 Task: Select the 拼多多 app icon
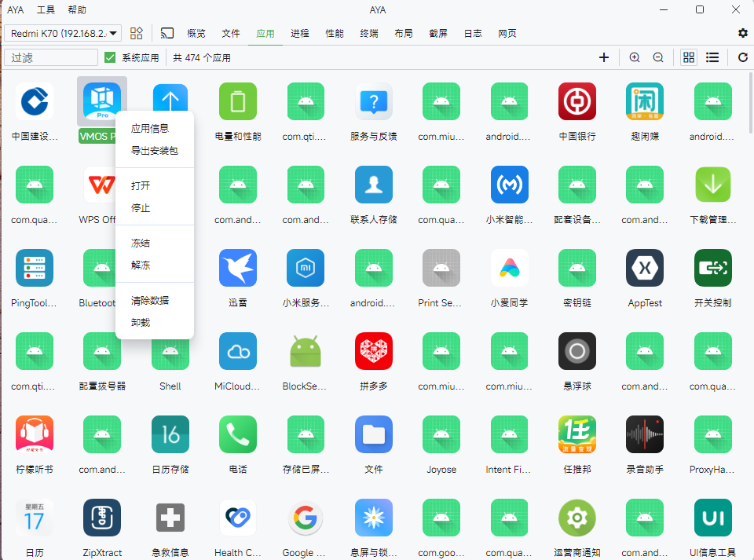point(374,351)
